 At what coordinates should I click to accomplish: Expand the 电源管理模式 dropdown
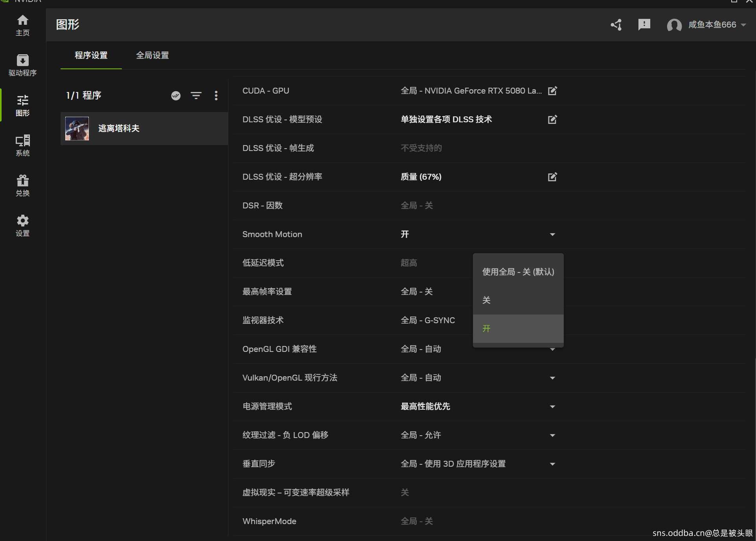[552, 407]
